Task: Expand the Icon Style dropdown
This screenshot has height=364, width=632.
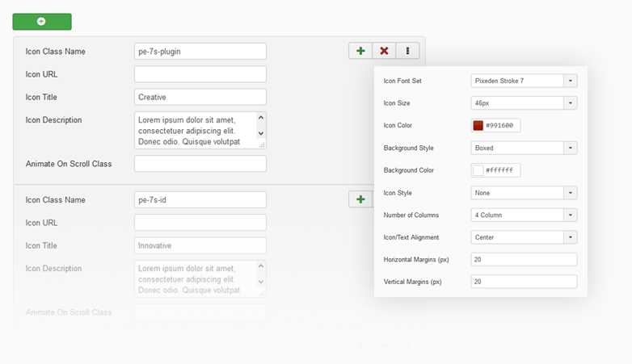Action: 523,193
